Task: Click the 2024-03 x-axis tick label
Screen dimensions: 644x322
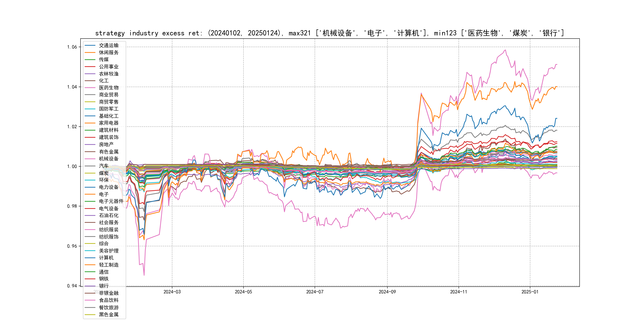Action: [x=172, y=292]
